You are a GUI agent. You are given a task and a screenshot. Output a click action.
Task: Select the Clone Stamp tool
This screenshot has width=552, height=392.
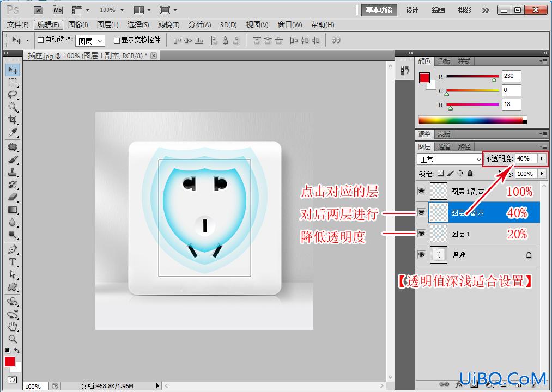(13, 172)
